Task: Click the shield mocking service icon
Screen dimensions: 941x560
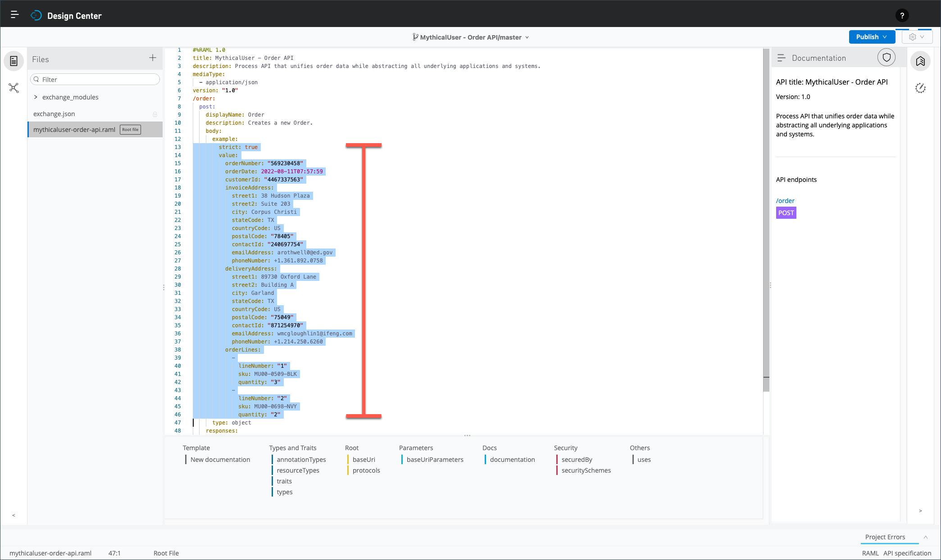Action: pos(886,58)
